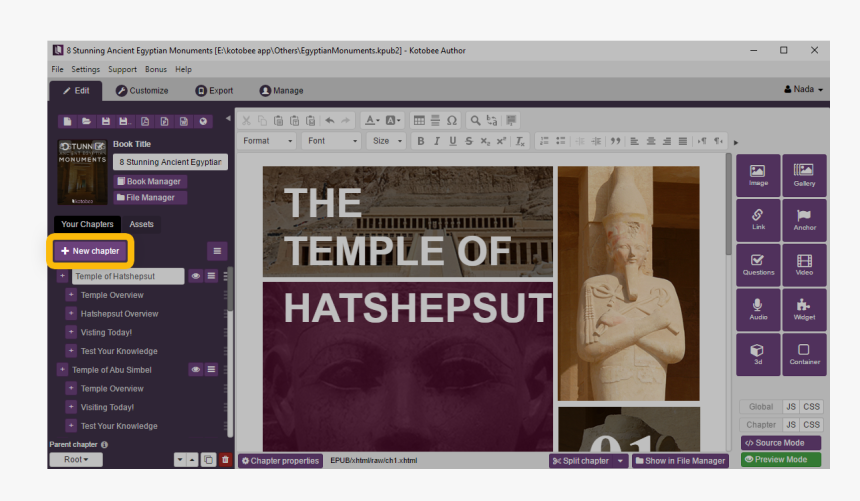Insert a numbered list
Image resolution: width=860 pixels, height=501 pixels.
pyautogui.click(x=544, y=141)
